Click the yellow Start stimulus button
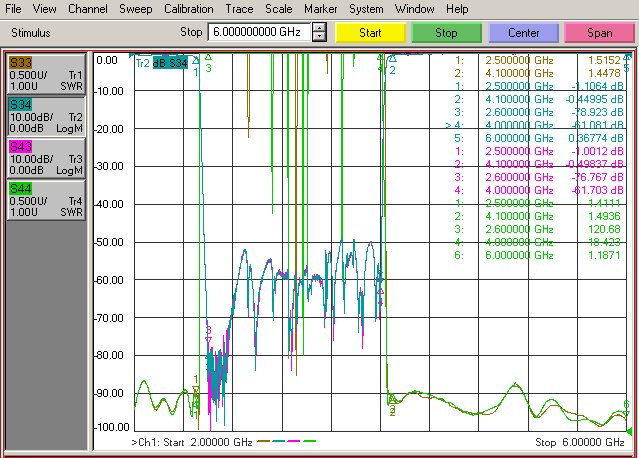 [370, 33]
